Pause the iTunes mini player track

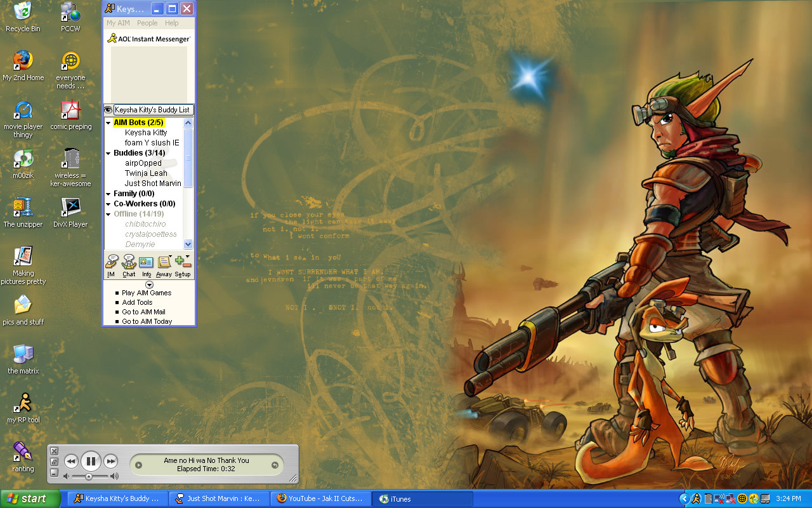[91, 462]
